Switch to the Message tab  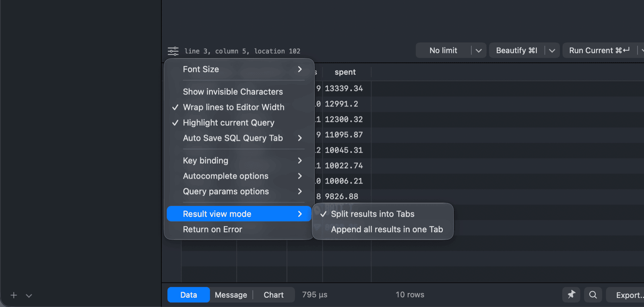[x=231, y=295]
